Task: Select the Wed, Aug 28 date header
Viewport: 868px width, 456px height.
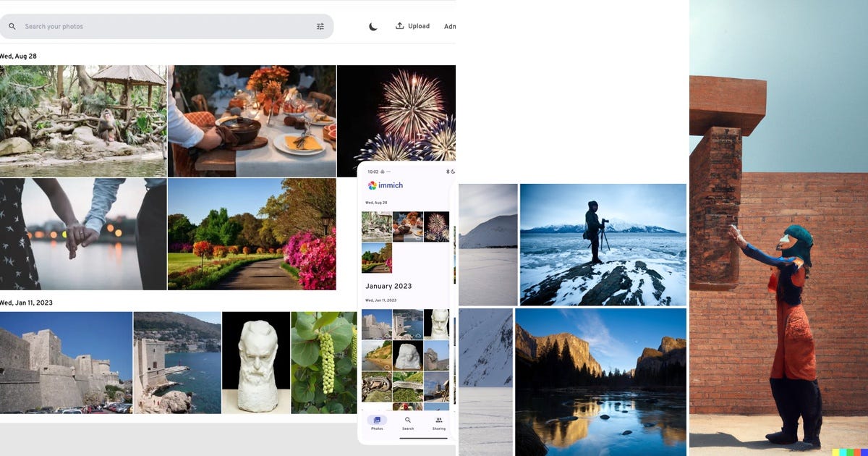Action: pyautogui.click(x=18, y=56)
